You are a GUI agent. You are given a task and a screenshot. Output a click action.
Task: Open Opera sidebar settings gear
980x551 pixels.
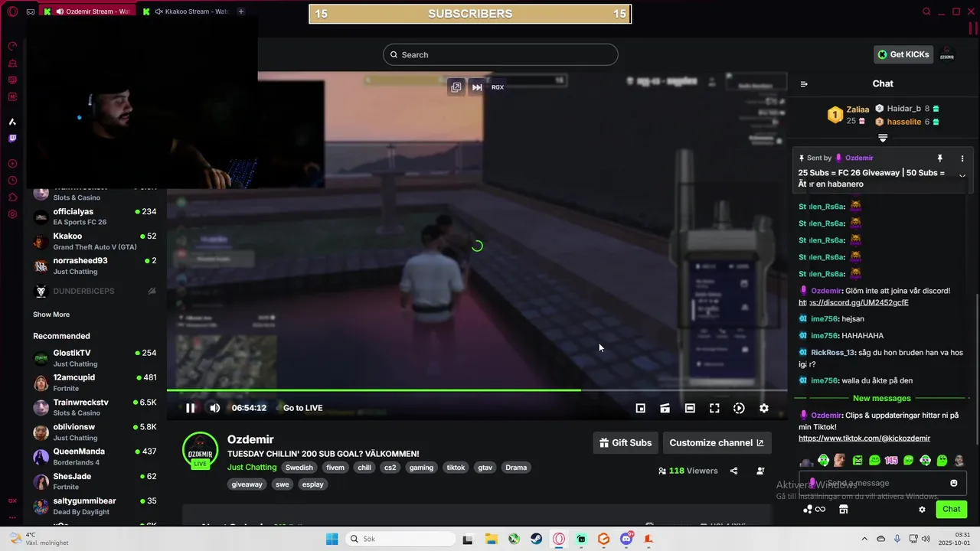click(12, 214)
